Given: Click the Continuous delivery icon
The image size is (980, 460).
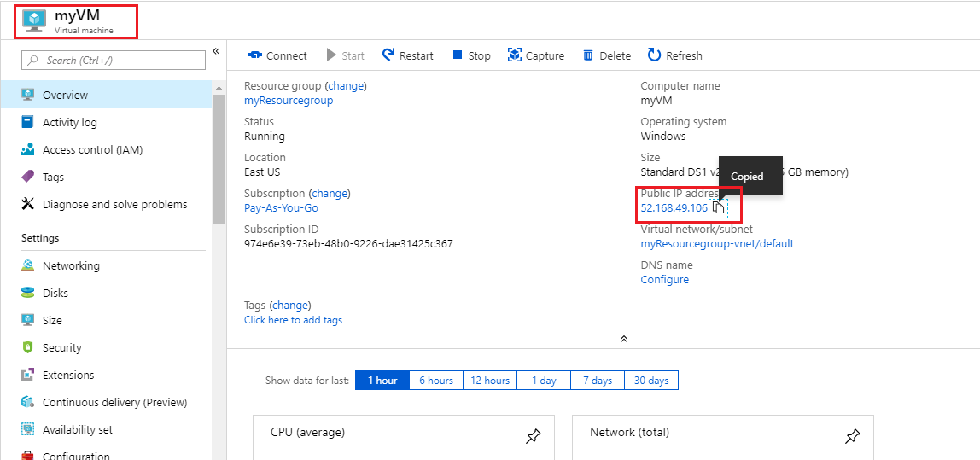Looking at the screenshot, I should pyautogui.click(x=27, y=402).
